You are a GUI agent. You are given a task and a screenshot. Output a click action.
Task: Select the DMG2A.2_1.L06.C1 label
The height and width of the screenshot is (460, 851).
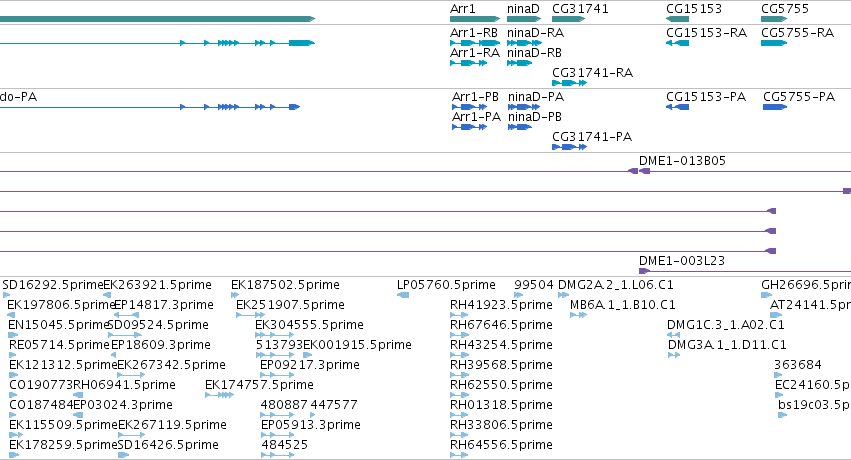pyautogui.click(x=615, y=285)
